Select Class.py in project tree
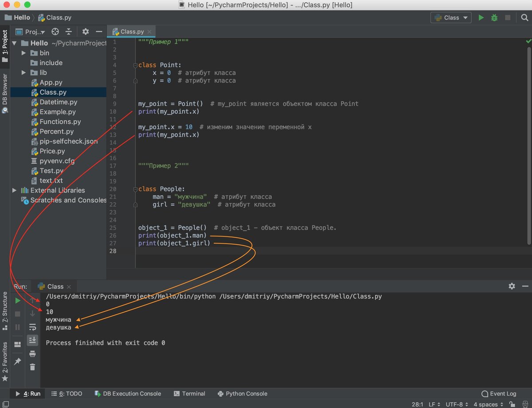Image resolution: width=532 pixels, height=408 pixels. pyautogui.click(x=53, y=92)
